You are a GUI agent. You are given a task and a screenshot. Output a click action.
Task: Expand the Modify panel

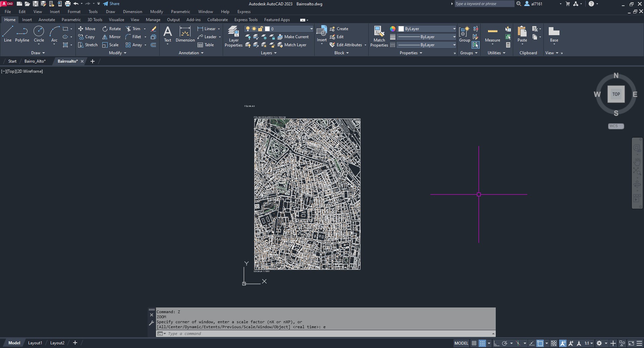click(117, 53)
